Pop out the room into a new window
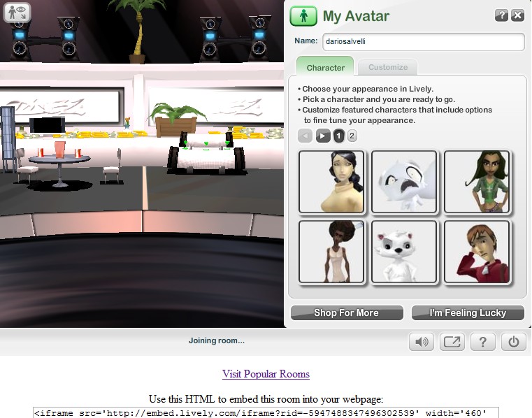The width and height of the screenshot is (532, 418). 452,342
